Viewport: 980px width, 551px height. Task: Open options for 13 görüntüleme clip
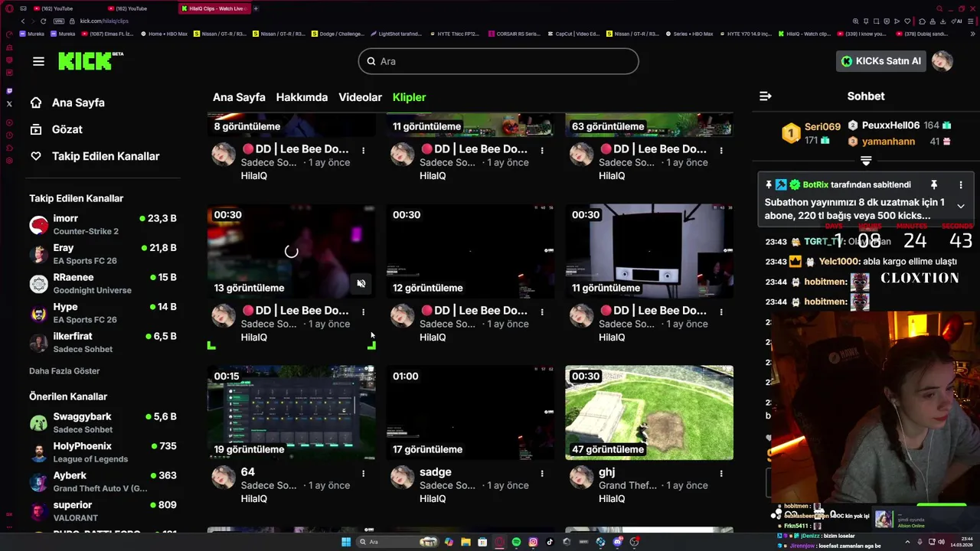[x=363, y=311]
